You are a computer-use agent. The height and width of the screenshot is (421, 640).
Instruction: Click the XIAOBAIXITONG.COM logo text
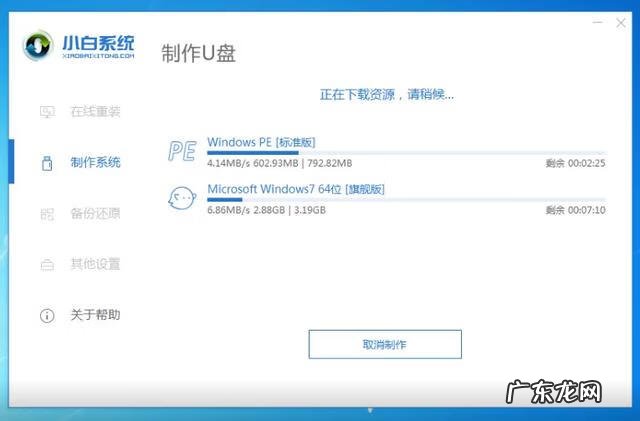tap(98, 56)
